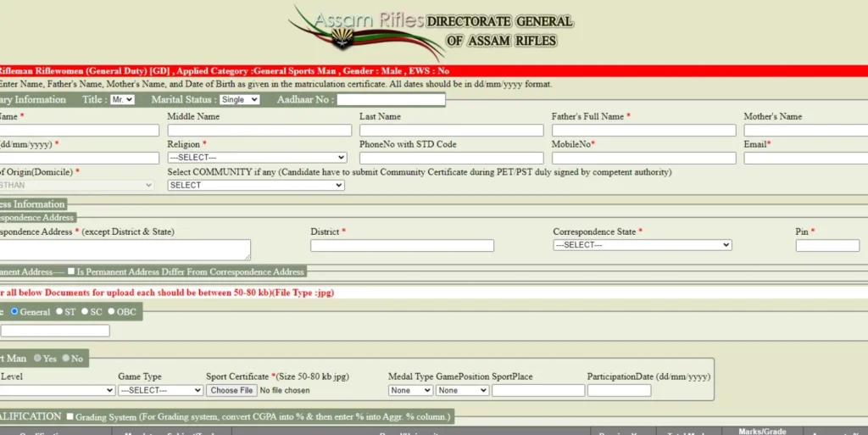This screenshot has height=435, width=868.
Task: Select the General category radio button
Action: click(x=14, y=311)
